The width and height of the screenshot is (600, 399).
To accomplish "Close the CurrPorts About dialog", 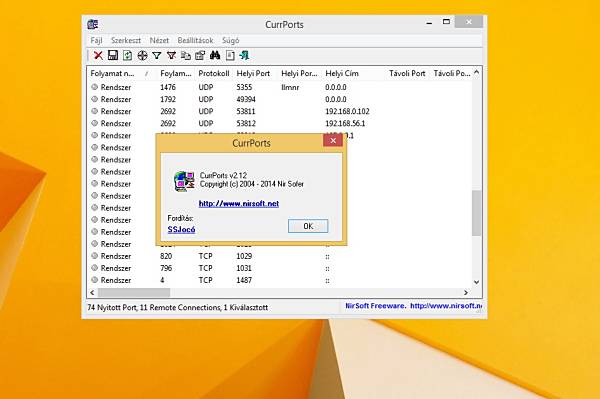I will [333, 140].
